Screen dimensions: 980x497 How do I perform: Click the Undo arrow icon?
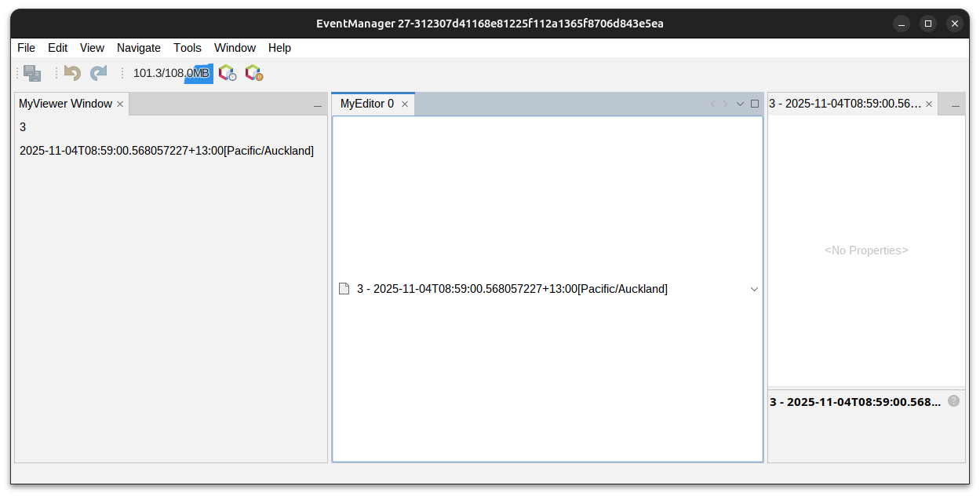(73, 73)
